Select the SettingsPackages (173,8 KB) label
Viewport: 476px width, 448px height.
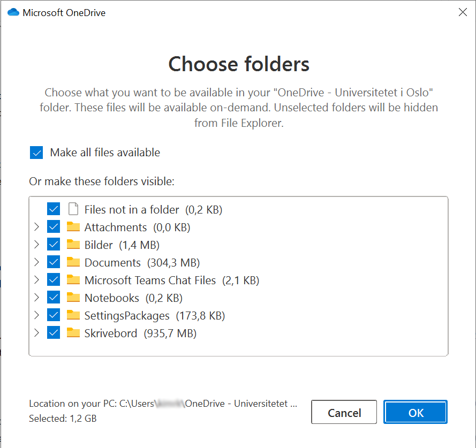click(x=155, y=316)
